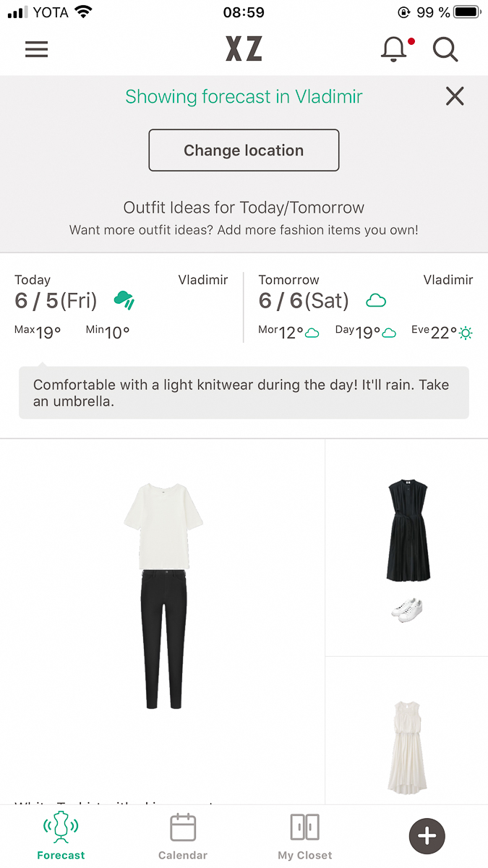Open the white dress outfit
The image size is (488, 868).
point(407,745)
